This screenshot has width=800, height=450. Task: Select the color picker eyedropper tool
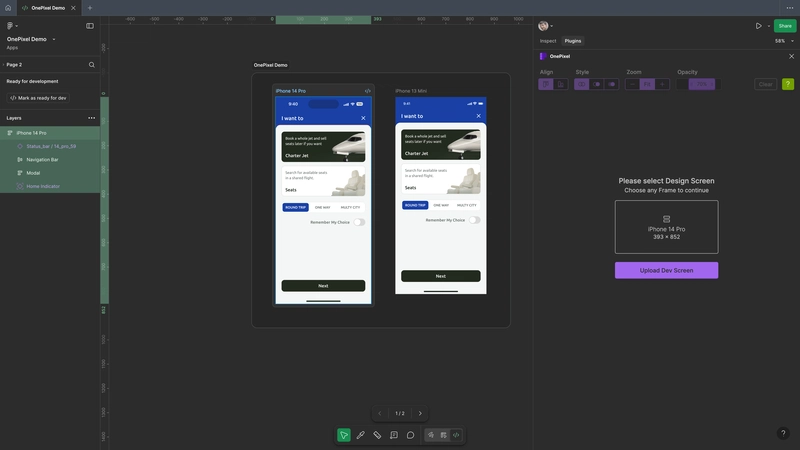pyautogui.click(x=361, y=435)
